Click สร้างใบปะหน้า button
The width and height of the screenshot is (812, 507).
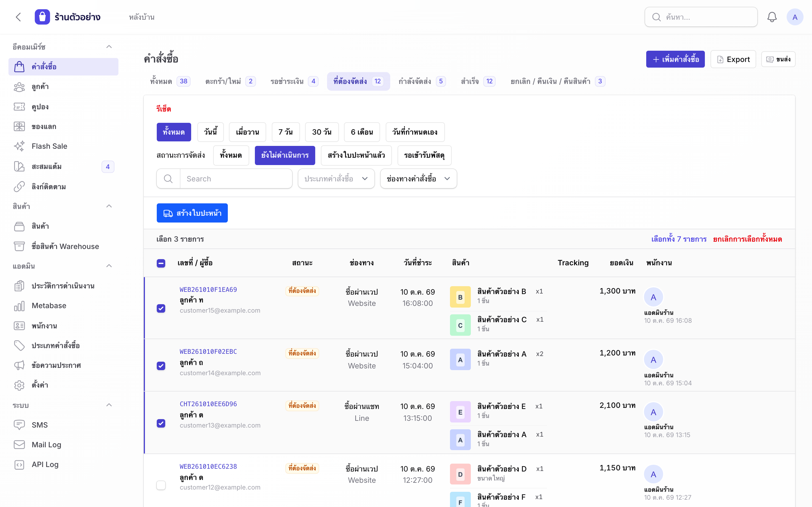[192, 213]
